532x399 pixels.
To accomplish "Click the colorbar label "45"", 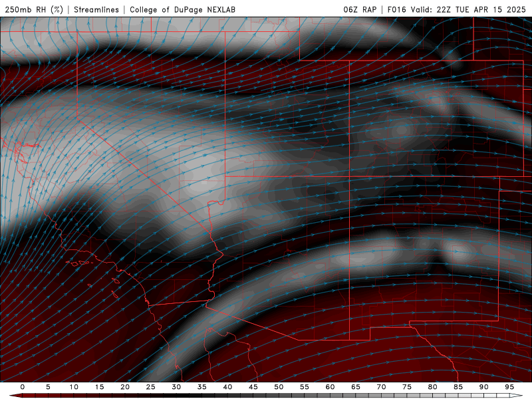I will (x=253, y=387).
